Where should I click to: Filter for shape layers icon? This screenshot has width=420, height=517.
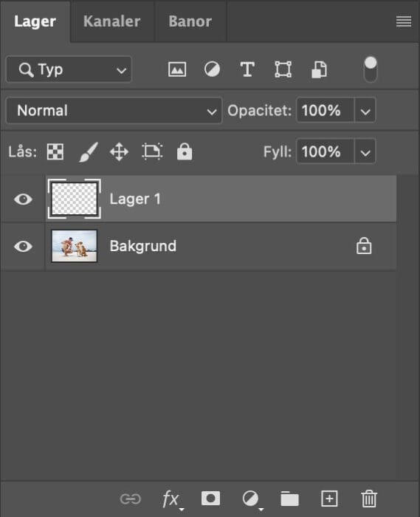point(283,69)
